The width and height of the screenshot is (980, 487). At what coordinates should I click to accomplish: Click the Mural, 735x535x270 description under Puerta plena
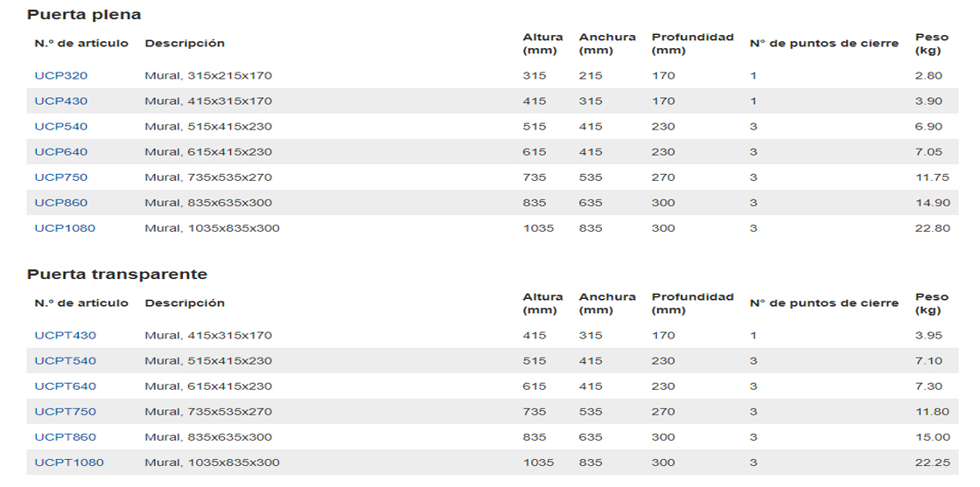click(209, 177)
